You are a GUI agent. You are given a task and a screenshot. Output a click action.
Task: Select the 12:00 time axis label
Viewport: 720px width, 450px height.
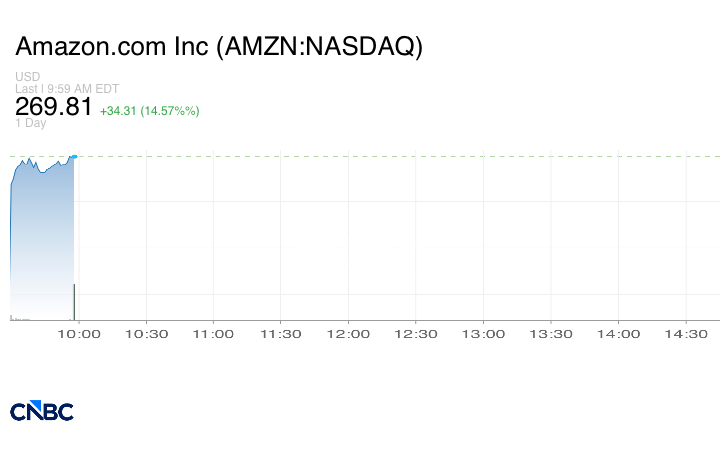tap(348, 334)
